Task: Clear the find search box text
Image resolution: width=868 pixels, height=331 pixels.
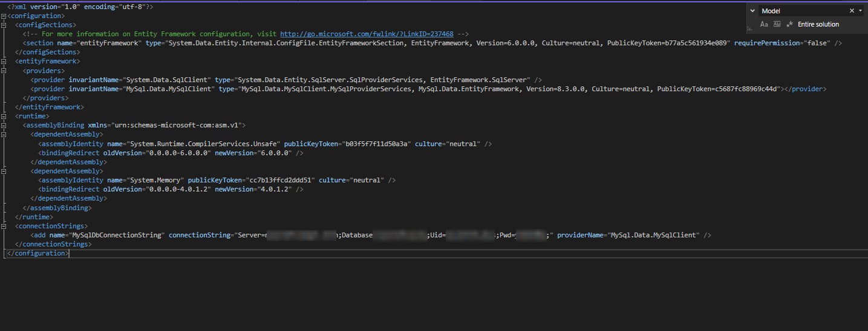Action: [852, 11]
